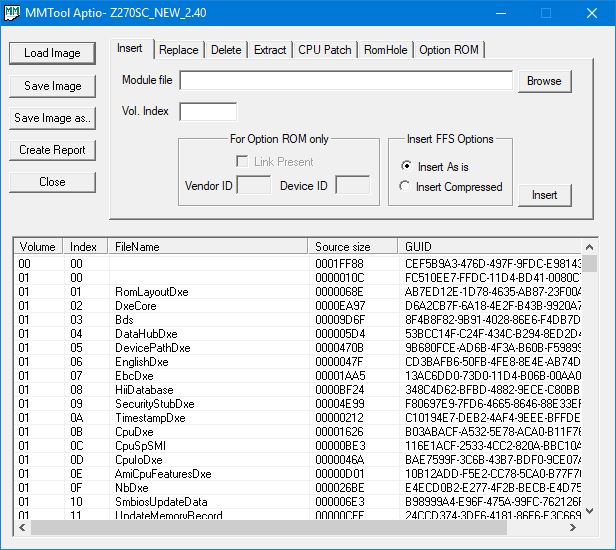616x550 pixels.
Task: Select the DxeCore module row
Action: tap(136, 306)
